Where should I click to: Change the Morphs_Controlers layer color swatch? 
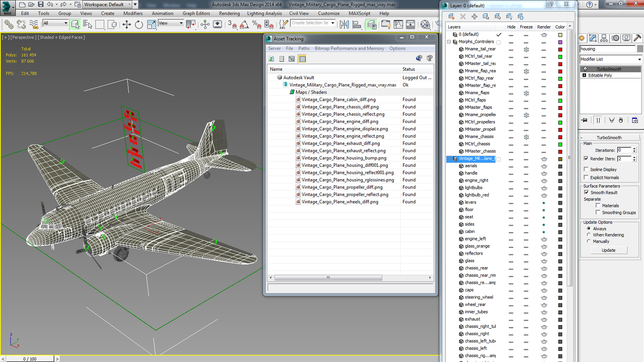point(560,42)
